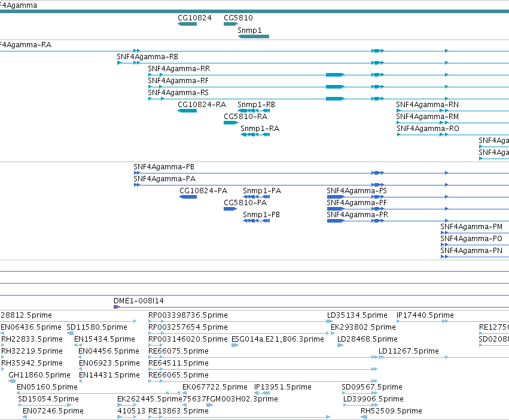Click the EN07246.5prime EST label
The image size is (509, 420).
(53, 411)
